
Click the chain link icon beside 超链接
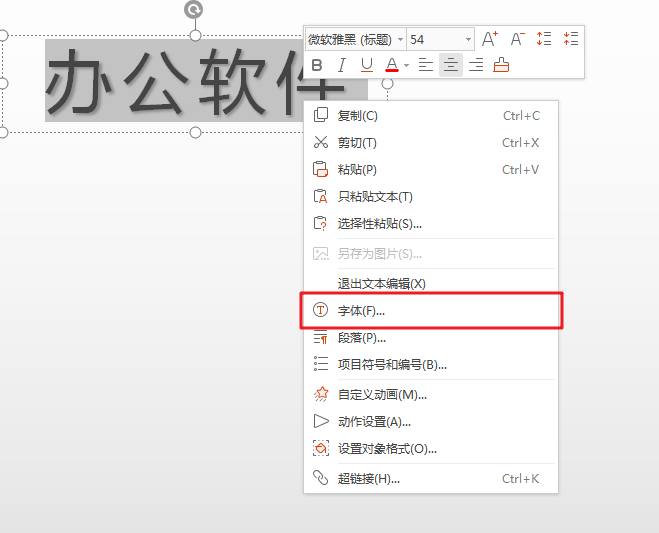coord(320,478)
